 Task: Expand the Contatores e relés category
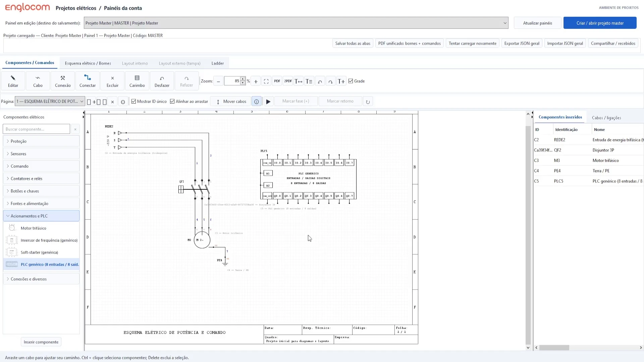click(x=41, y=178)
